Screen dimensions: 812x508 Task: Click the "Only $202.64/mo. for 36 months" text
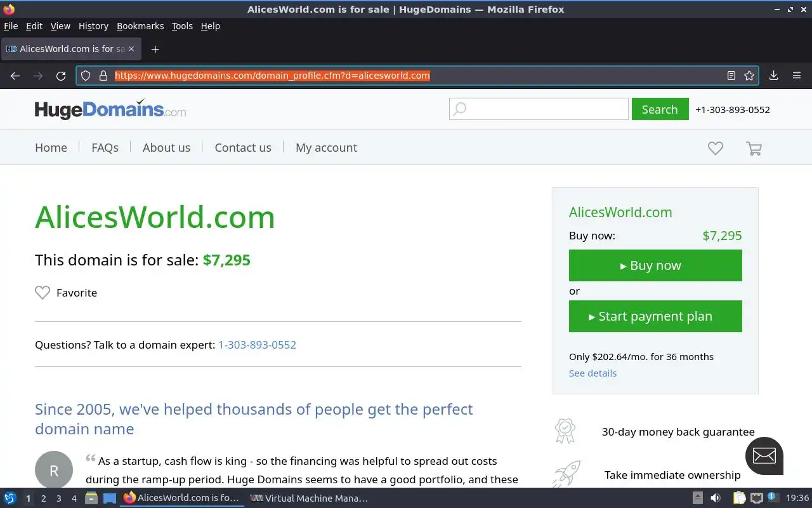641,357
